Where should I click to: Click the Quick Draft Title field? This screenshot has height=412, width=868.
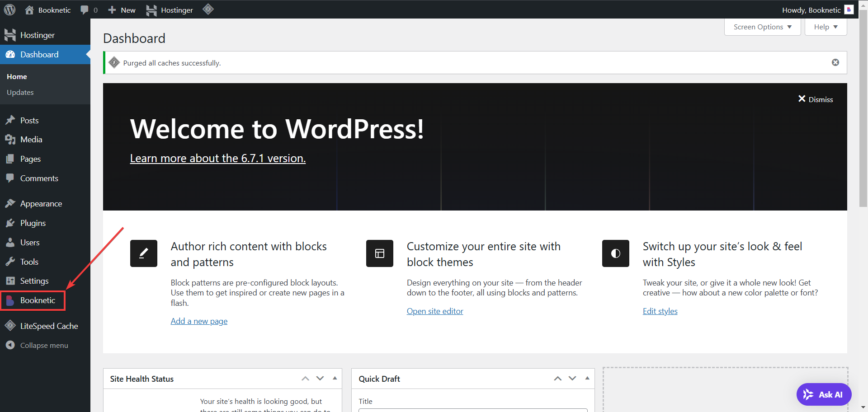(x=473, y=410)
